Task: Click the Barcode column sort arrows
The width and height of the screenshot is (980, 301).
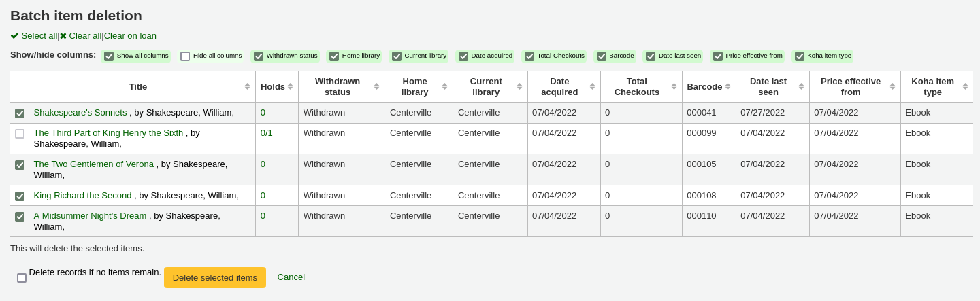Action: click(x=728, y=87)
